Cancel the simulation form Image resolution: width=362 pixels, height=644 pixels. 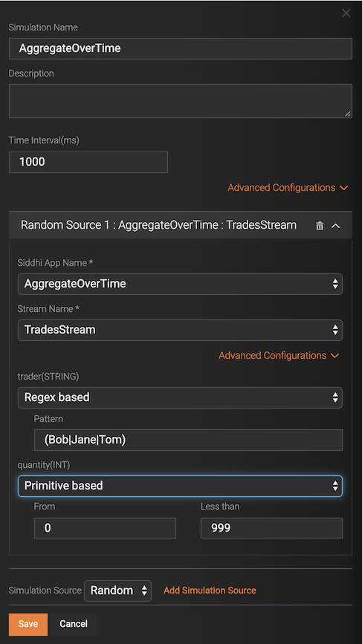(73, 624)
